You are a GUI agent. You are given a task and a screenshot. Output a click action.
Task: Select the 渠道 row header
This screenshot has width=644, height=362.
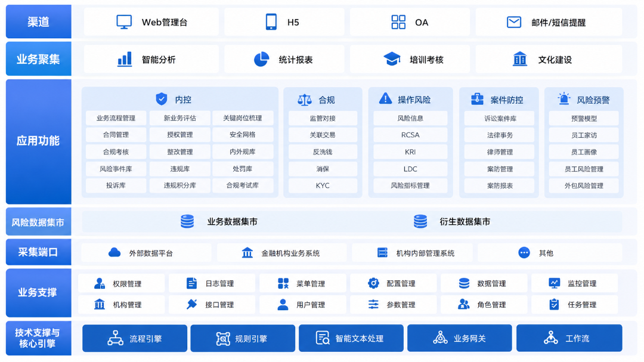pyautogui.click(x=39, y=22)
